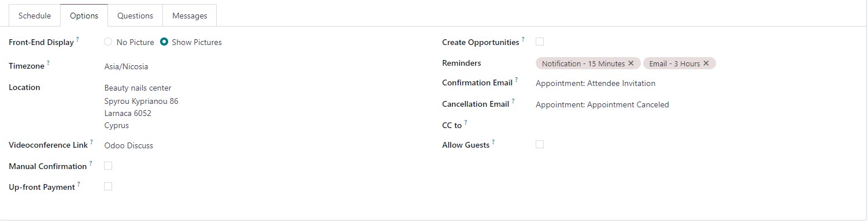The image size is (868, 221).
Task: Switch to the Questions tab
Action: point(135,16)
